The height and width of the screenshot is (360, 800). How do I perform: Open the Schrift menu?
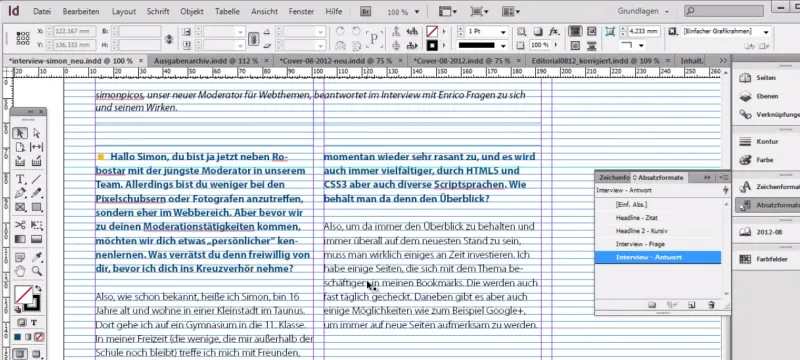(x=158, y=11)
